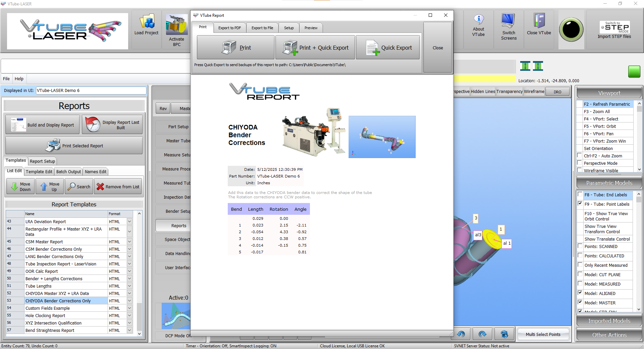Click the Displayed in UI text field
Image resolution: width=644 pixels, height=349 pixels.
click(91, 90)
